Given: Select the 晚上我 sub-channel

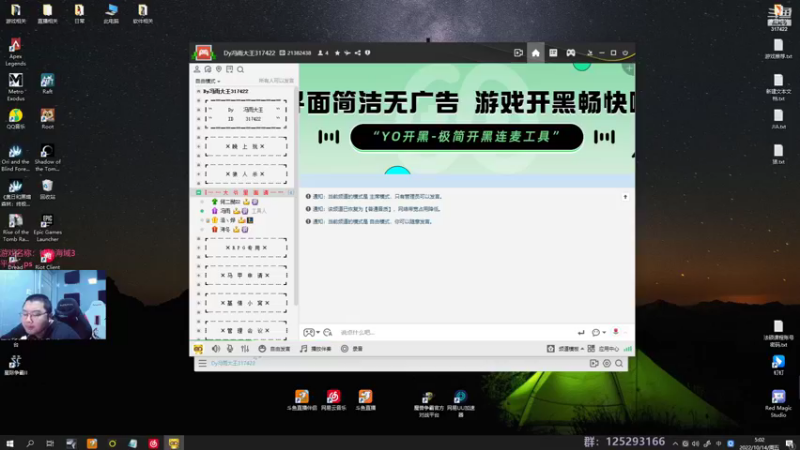Looking at the screenshot, I should (245, 146).
